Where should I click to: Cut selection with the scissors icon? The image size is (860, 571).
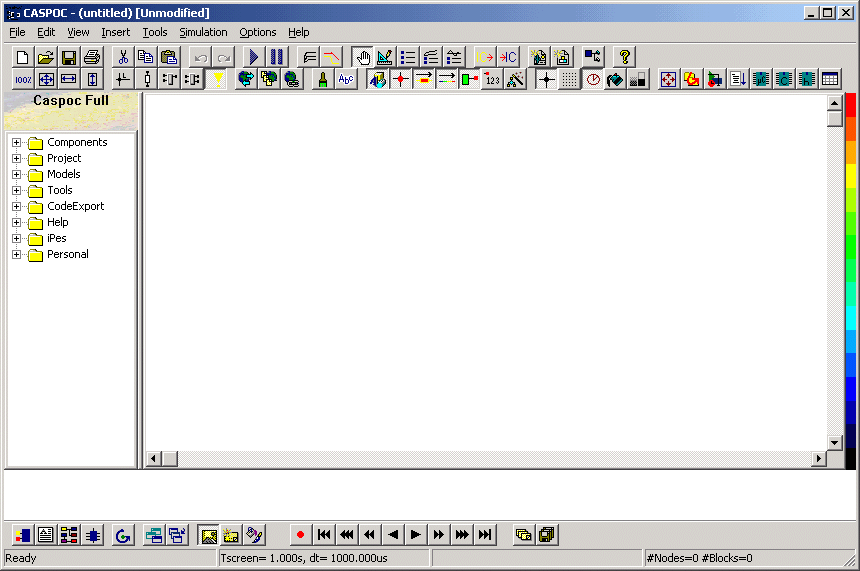click(123, 57)
